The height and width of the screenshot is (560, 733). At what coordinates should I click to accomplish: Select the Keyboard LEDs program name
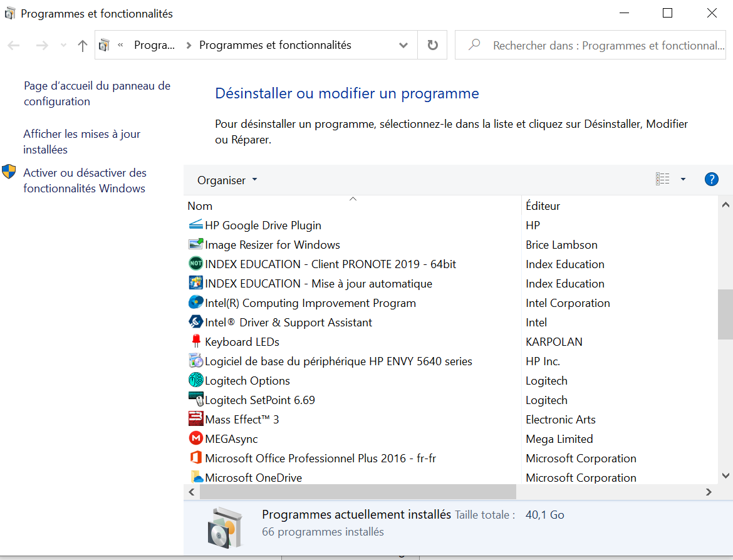pyautogui.click(x=242, y=342)
